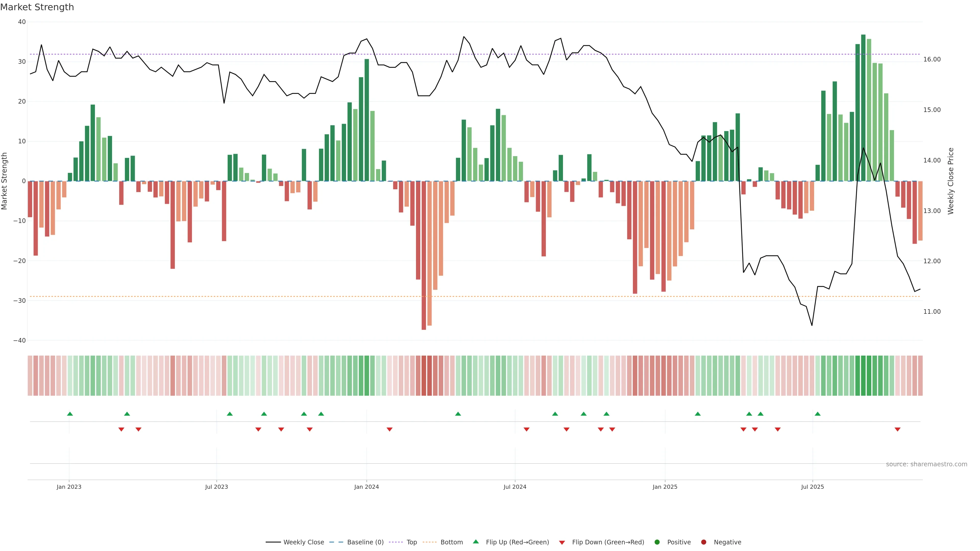
Task: Click the Jan 2024 axis label
Action: pyautogui.click(x=366, y=487)
